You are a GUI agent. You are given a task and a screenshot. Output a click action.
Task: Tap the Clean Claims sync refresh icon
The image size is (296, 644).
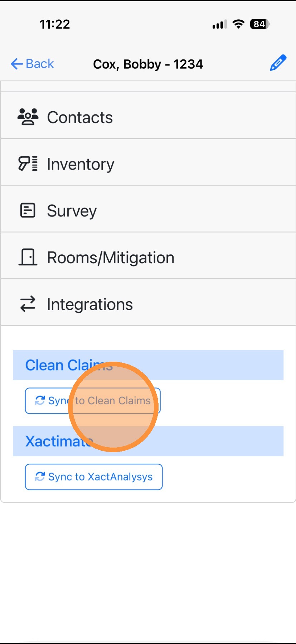point(40,400)
